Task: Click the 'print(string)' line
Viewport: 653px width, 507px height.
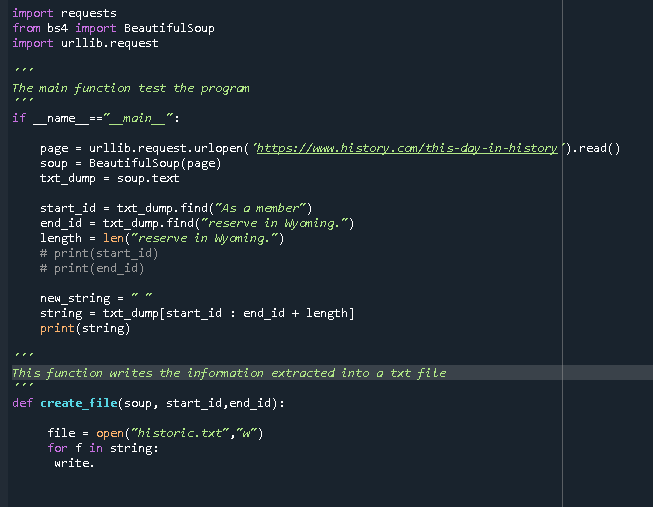Action: (x=85, y=328)
